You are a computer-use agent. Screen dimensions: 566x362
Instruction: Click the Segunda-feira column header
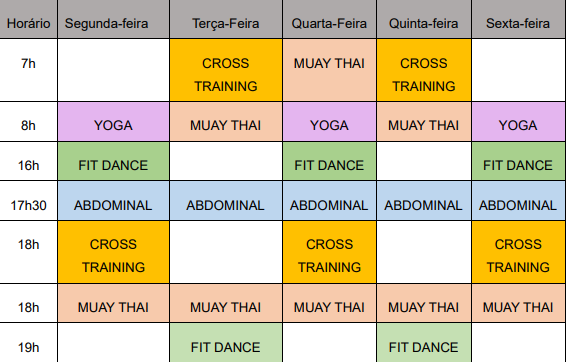[x=113, y=19]
